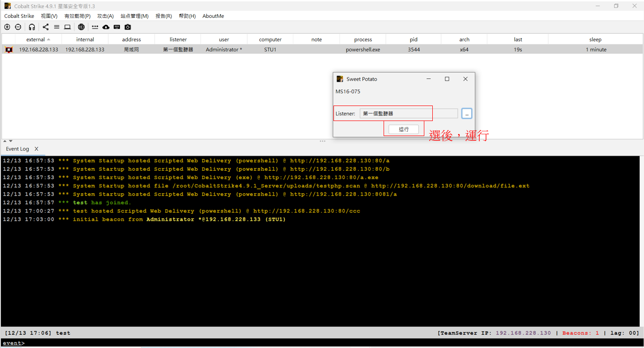
Task: Open the 幫助(H) menu
Action: (x=187, y=16)
